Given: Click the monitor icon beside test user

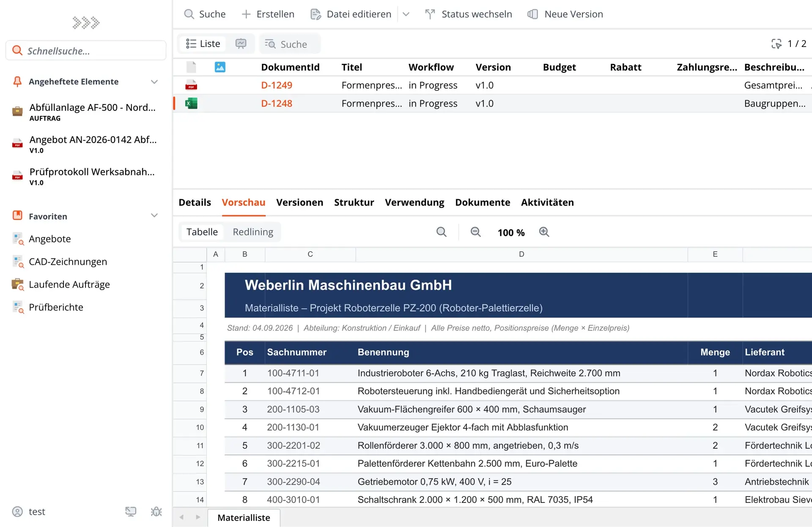Looking at the screenshot, I should coord(131,511).
